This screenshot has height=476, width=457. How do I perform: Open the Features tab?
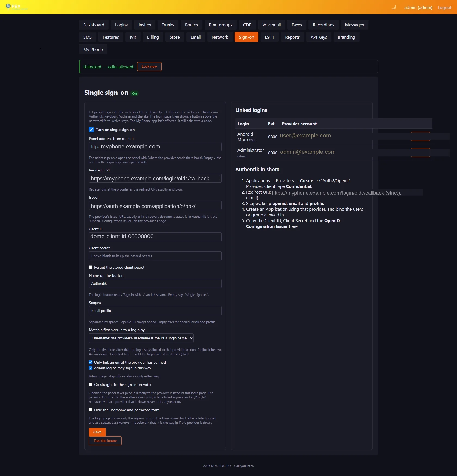point(111,37)
